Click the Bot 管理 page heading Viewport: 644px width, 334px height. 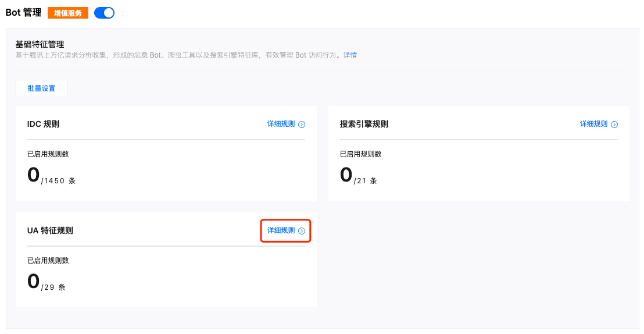click(x=23, y=13)
